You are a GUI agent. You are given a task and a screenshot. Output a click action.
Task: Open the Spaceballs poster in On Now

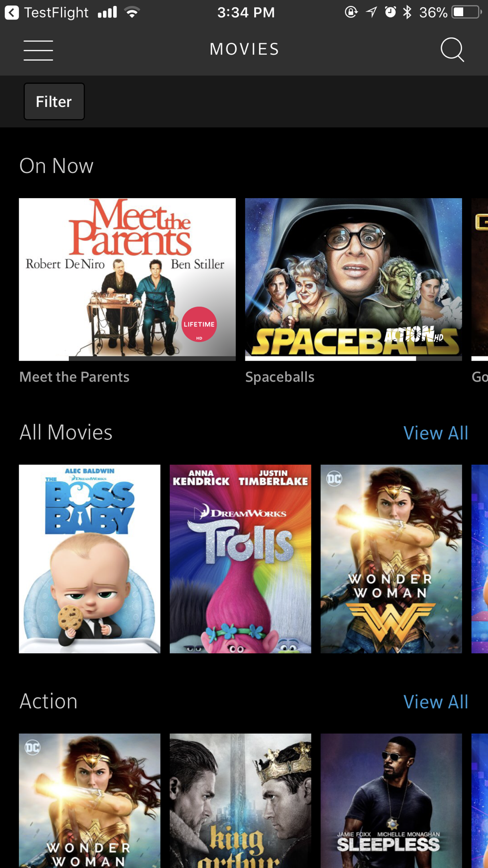(x=353, y=279)
